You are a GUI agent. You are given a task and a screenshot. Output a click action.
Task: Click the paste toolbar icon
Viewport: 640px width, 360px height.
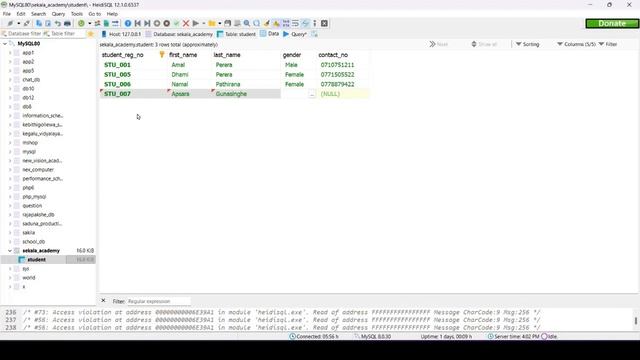pos(48,24)
